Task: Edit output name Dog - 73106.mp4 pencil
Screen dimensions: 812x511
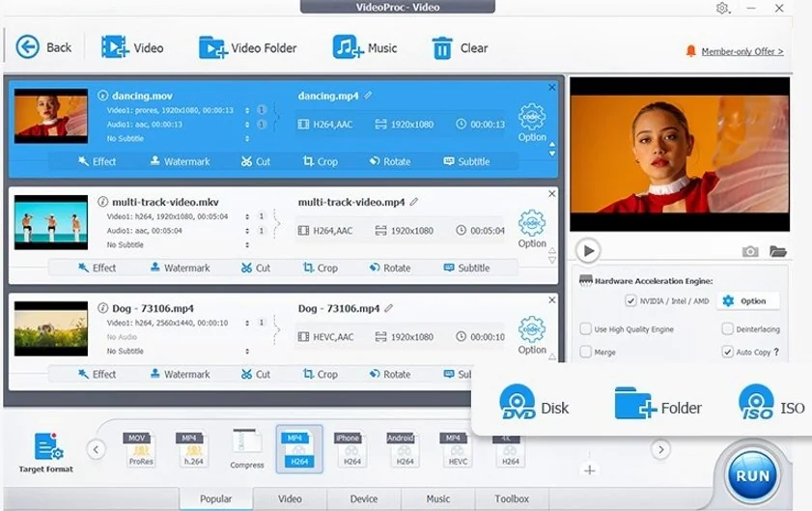Action: [x=389, y=308]
